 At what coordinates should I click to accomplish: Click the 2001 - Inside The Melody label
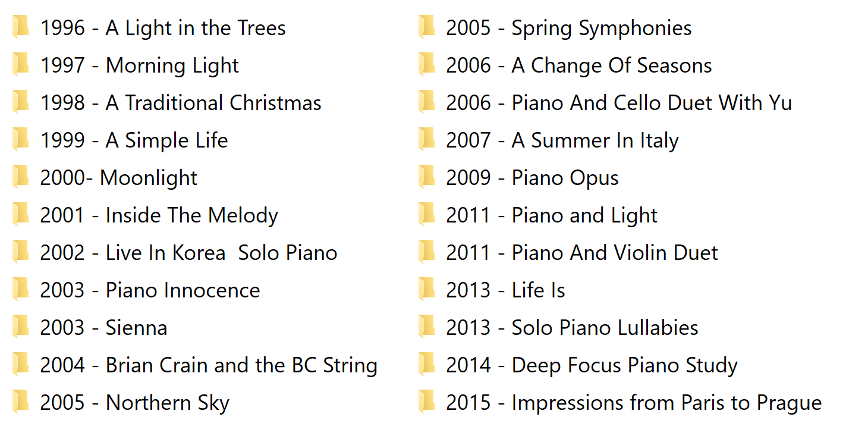pyautogui.click(x=159, y=215)
